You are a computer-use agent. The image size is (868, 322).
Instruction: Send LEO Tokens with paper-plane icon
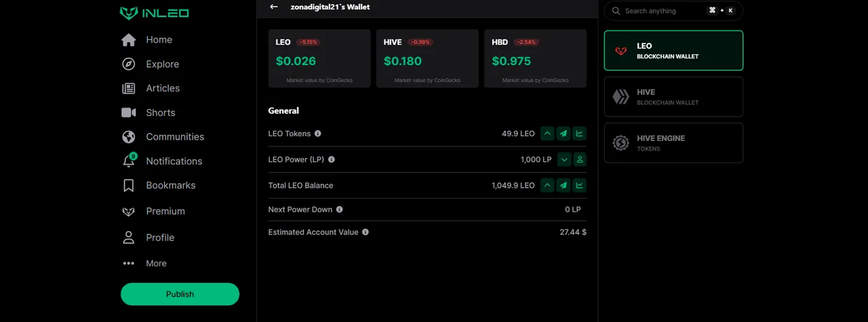click(x=564, y=134)
